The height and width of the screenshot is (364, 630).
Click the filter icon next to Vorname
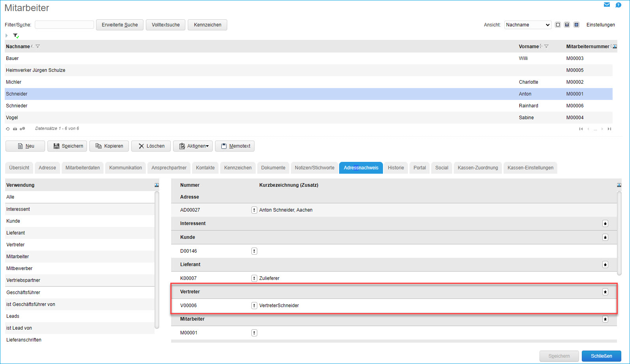[x=546, y=46]
